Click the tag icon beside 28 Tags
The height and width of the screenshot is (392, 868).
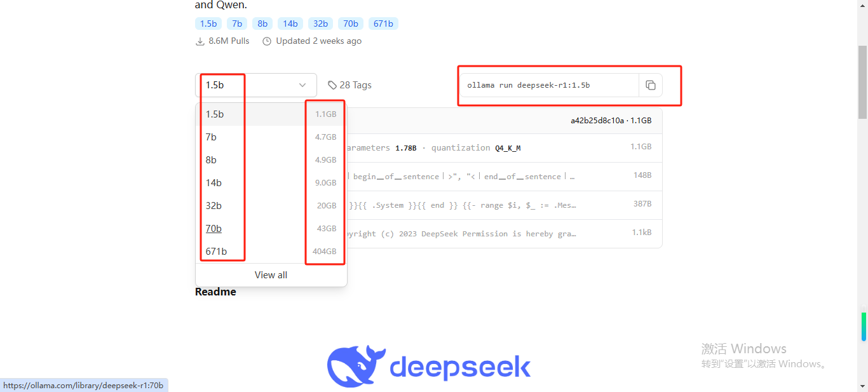tap(332, 85)
